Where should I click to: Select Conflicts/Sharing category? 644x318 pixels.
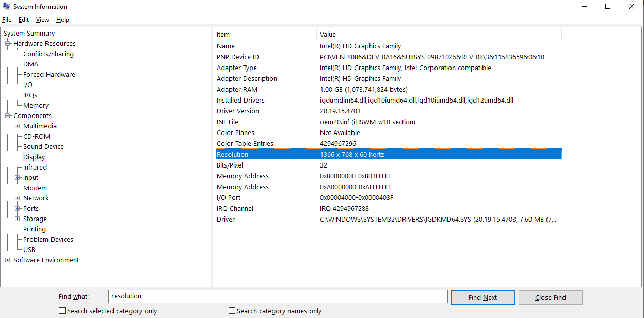[49, 54]
